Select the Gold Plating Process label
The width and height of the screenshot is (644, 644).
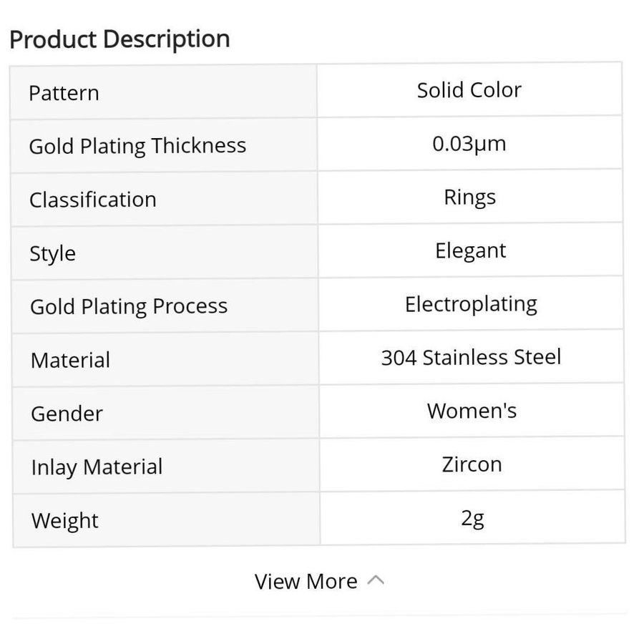[x=129, y=306]
